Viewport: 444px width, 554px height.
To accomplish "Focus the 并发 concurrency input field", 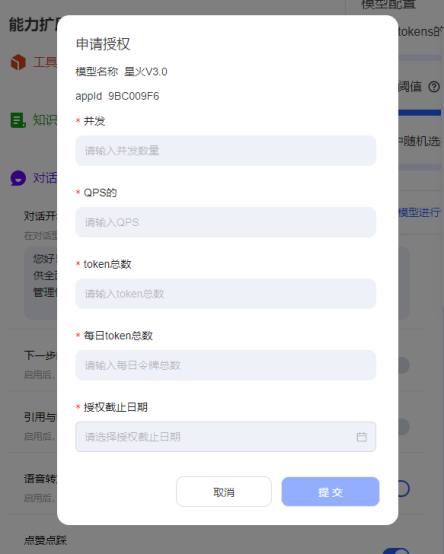I will [225, 151].
